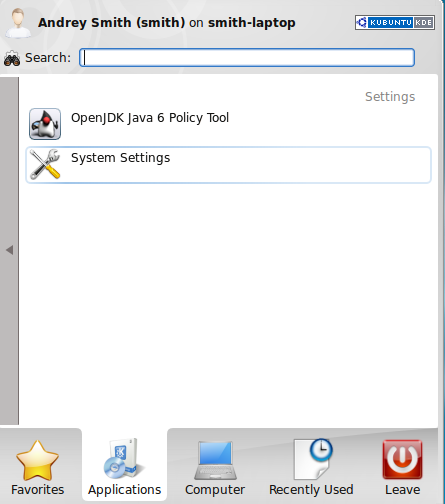This screenshot has height=504, width=445.
Task: Open System Settings entry
Action: 229,165
